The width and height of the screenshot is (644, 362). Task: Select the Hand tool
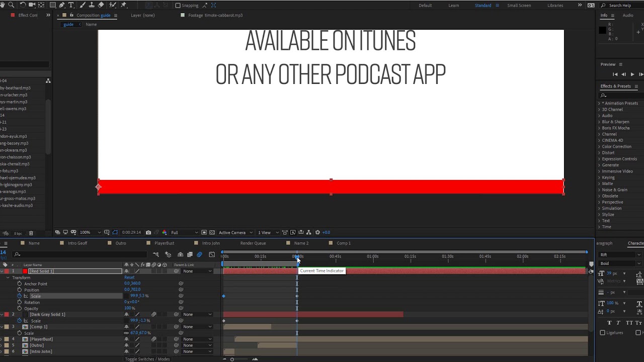[3, 5]
